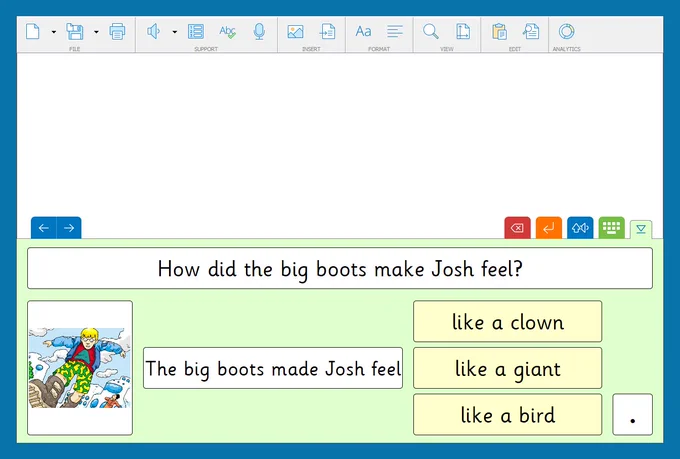Screen dimensions: 680x459
Task: Open the word predictor list icon
Action: coord(196,32)
